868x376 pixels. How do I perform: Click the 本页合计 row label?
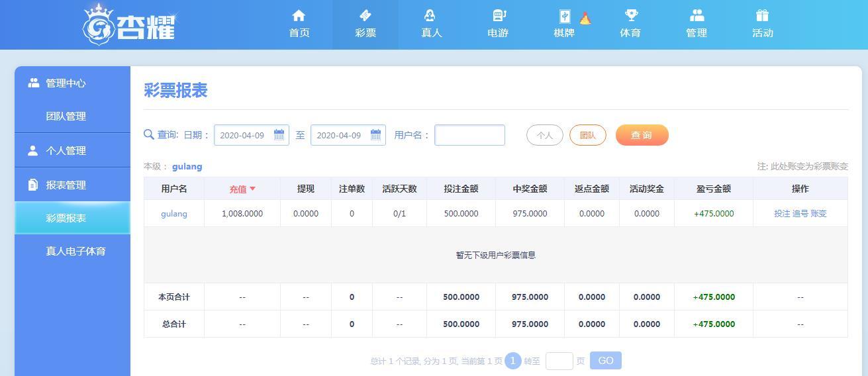tap(174, 297)
